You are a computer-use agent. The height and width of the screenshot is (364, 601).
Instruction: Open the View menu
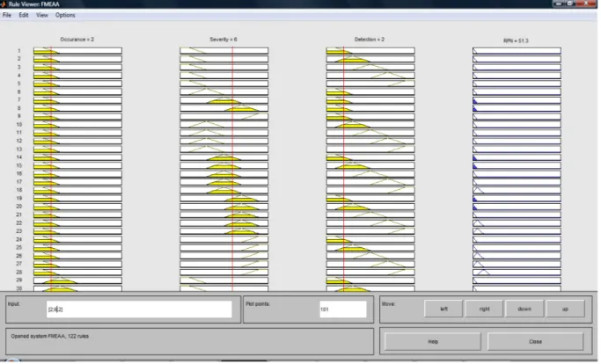[42, 15]
